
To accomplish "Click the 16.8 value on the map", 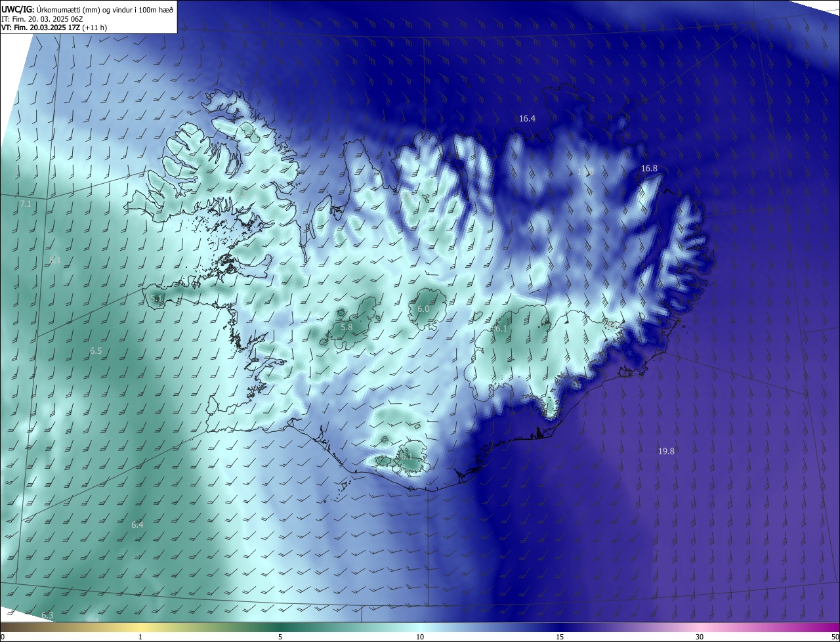I will click(649, 169).
